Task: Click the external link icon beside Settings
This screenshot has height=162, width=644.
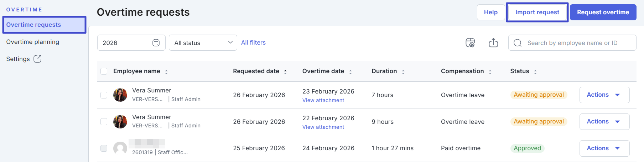Action: tap(37, 59)
